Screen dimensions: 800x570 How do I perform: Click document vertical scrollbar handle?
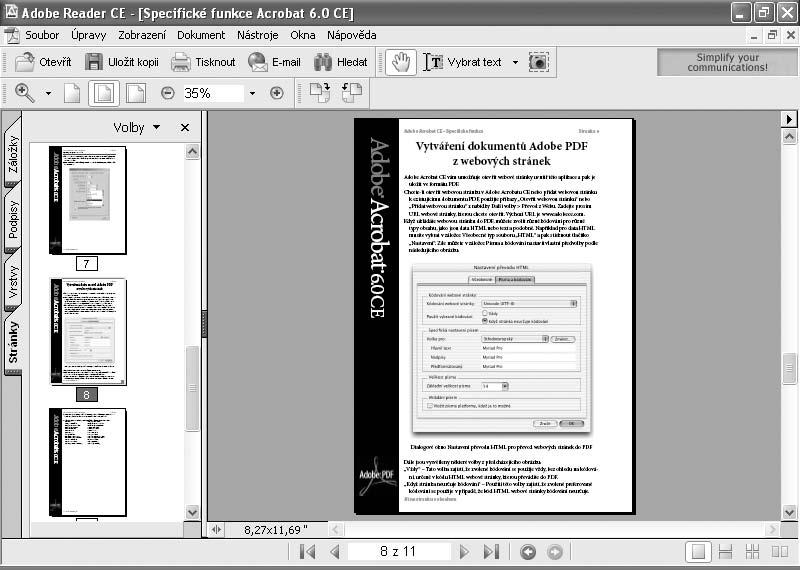point(789,368)
